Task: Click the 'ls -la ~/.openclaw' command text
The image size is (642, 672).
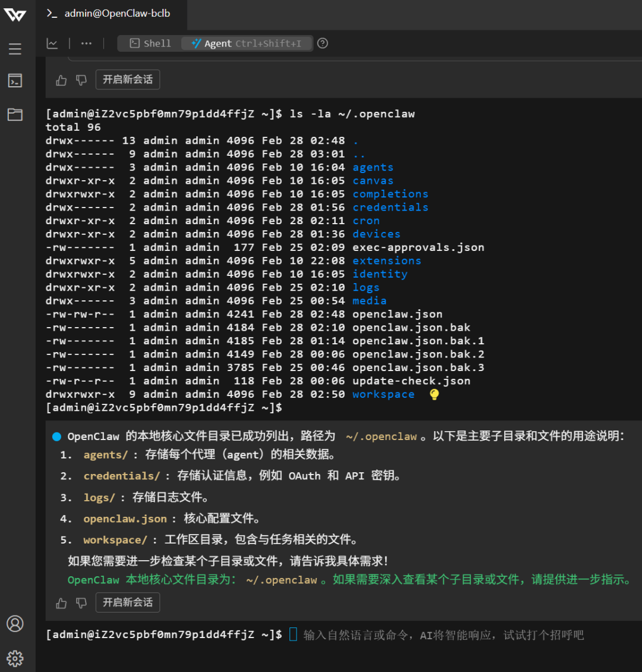Action: 352,114
